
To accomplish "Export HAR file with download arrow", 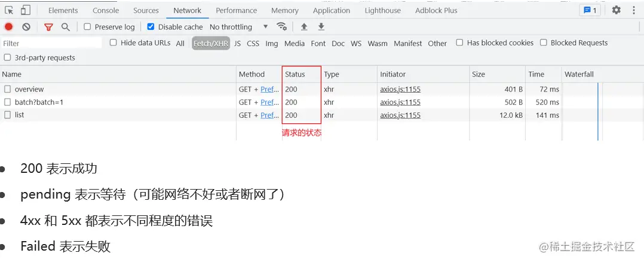I will (321, 27).
